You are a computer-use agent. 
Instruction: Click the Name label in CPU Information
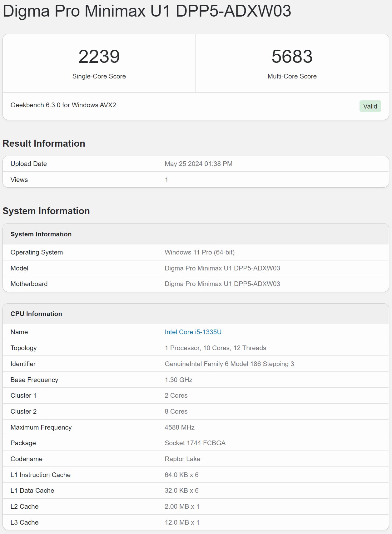(19, 332)
